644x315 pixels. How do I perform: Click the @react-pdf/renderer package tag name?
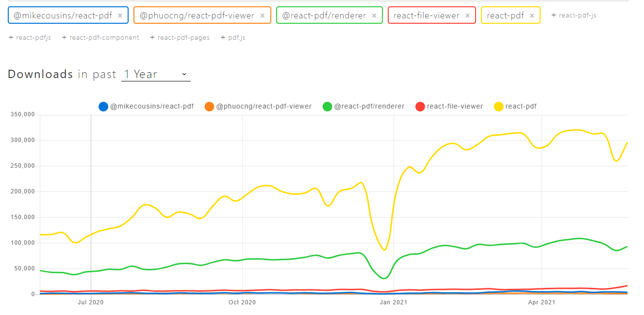(x=324, y=16)
